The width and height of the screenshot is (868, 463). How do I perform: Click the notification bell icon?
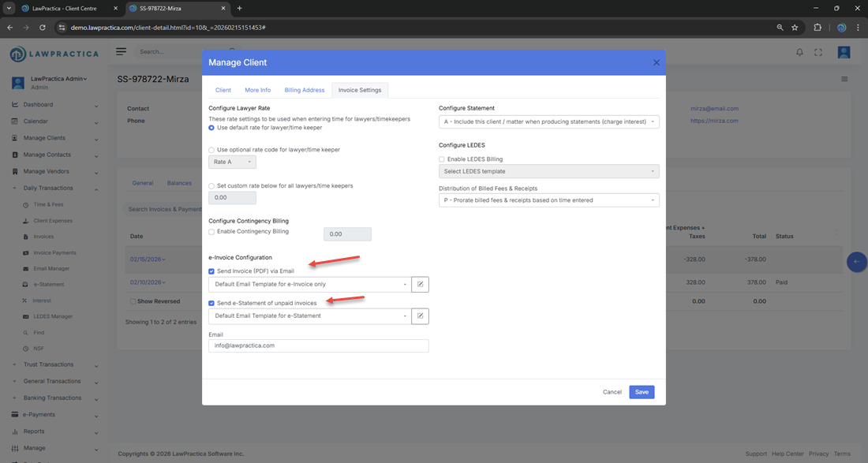tap(799, 52)
